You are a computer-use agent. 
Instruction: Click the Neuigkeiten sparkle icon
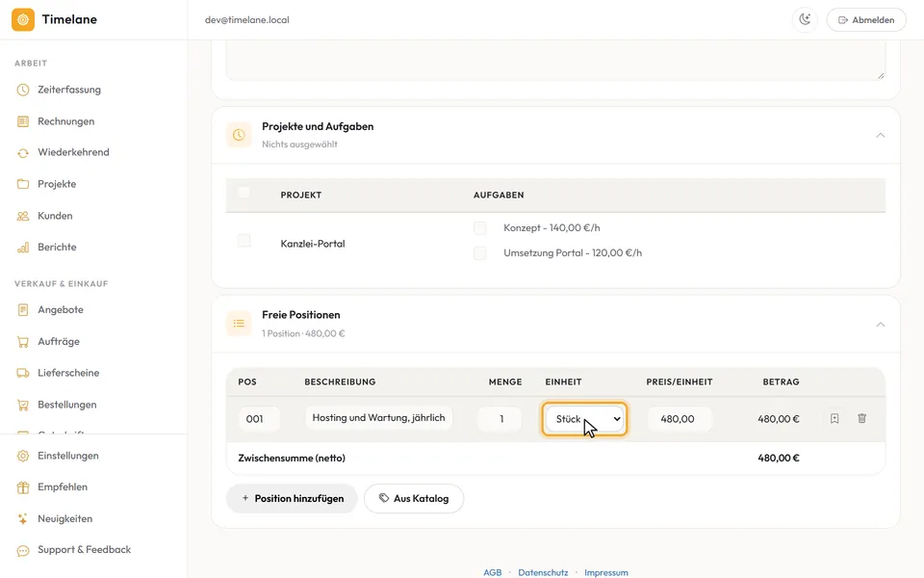click(x=23, y=519)
